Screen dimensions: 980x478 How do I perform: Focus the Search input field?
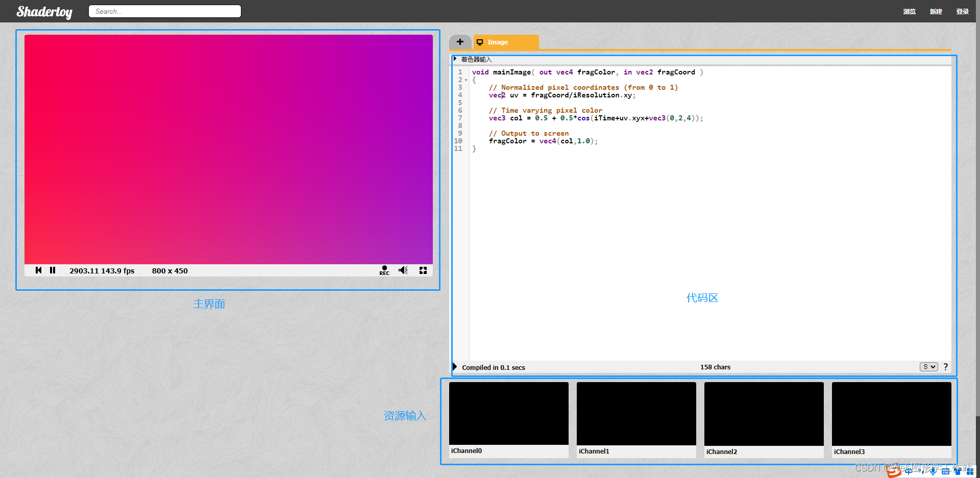165,11
